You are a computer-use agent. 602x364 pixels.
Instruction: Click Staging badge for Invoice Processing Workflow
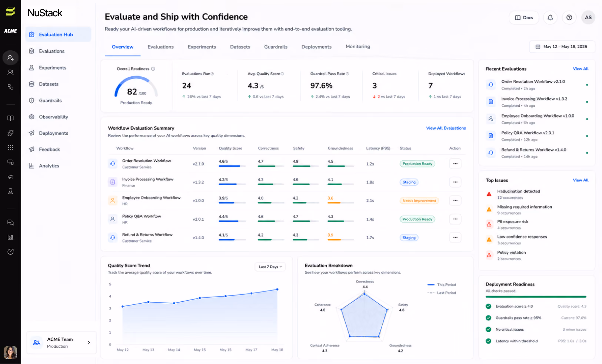click(x=409, y=182)
